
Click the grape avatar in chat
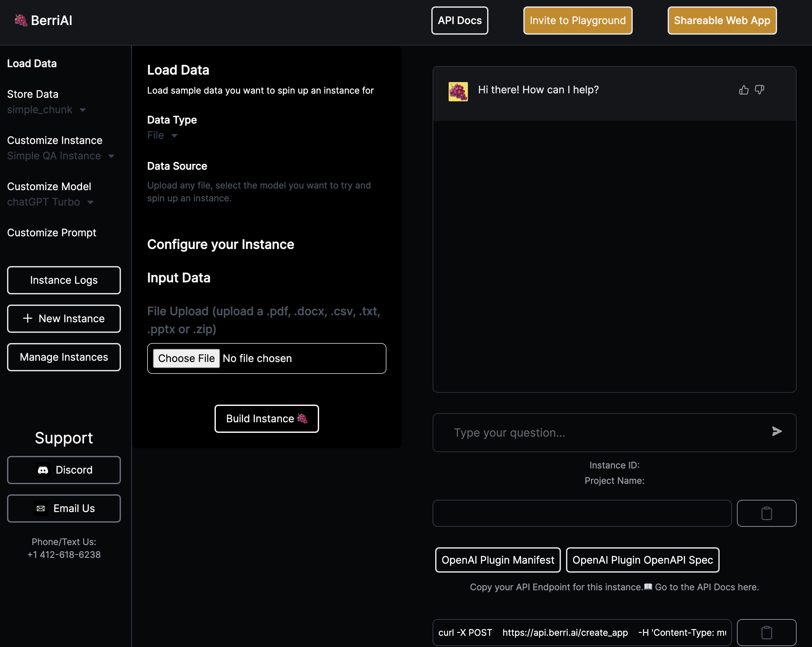point(458,91)
